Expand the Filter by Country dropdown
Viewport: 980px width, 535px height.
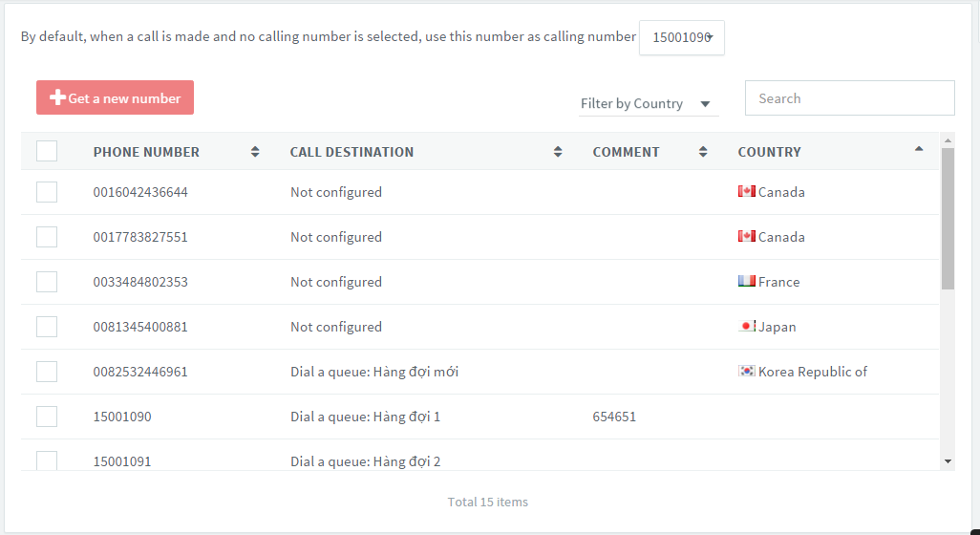[x=649, y=104]
